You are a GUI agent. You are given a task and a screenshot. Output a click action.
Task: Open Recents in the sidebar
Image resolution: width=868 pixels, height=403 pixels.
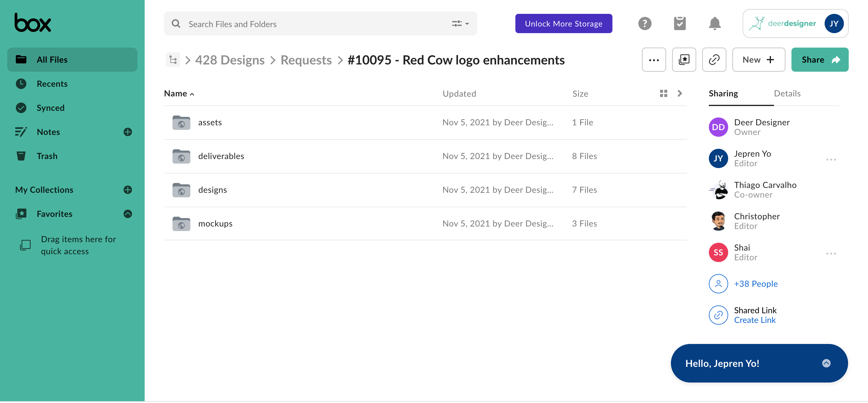pos(52,84)
